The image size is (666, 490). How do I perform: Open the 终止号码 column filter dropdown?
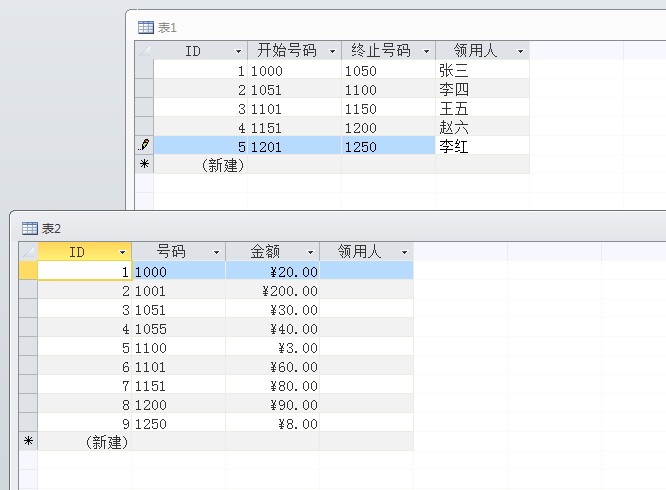pyautogui.click(x=426, y=51)
